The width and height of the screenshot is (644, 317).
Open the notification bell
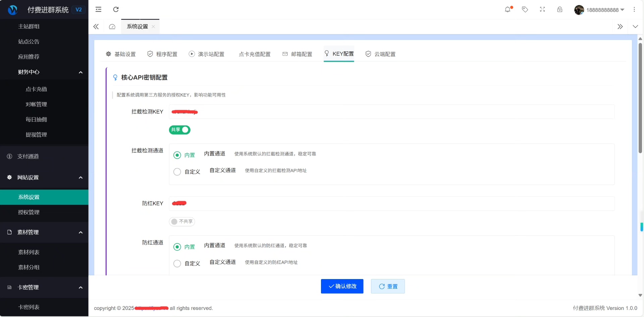point(508,9)
